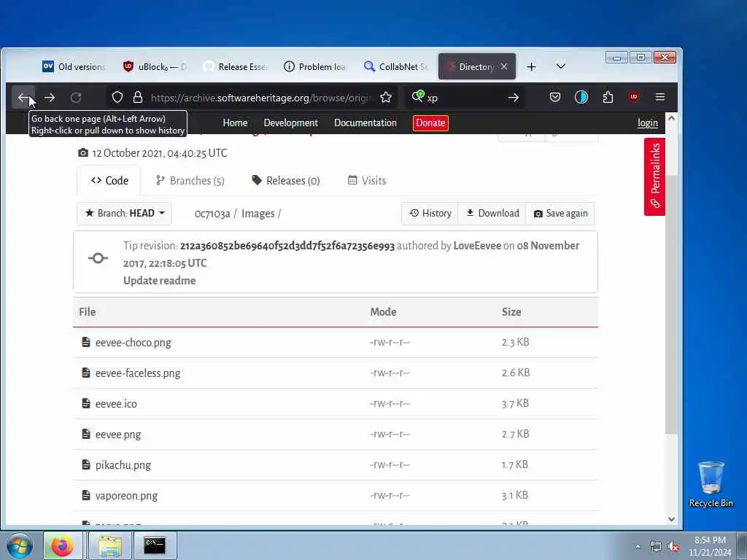List all tabs dropdown arrow

[561, 66]
